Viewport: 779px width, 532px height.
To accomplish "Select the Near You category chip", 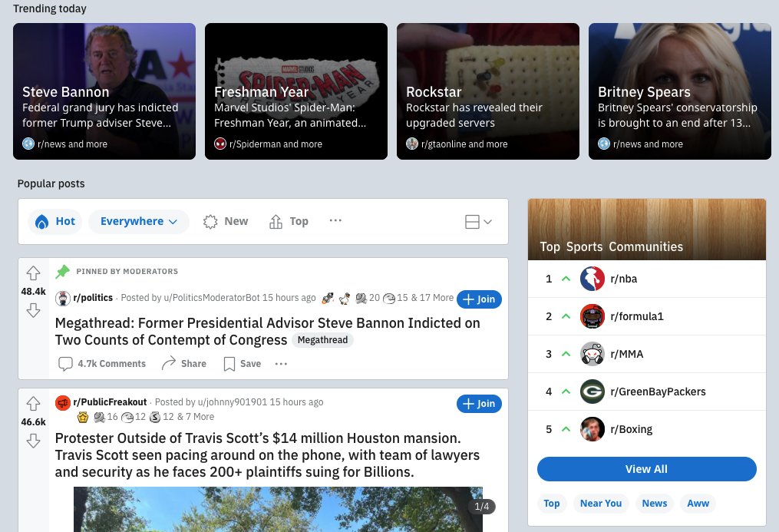I will click(x=601, y=503).
